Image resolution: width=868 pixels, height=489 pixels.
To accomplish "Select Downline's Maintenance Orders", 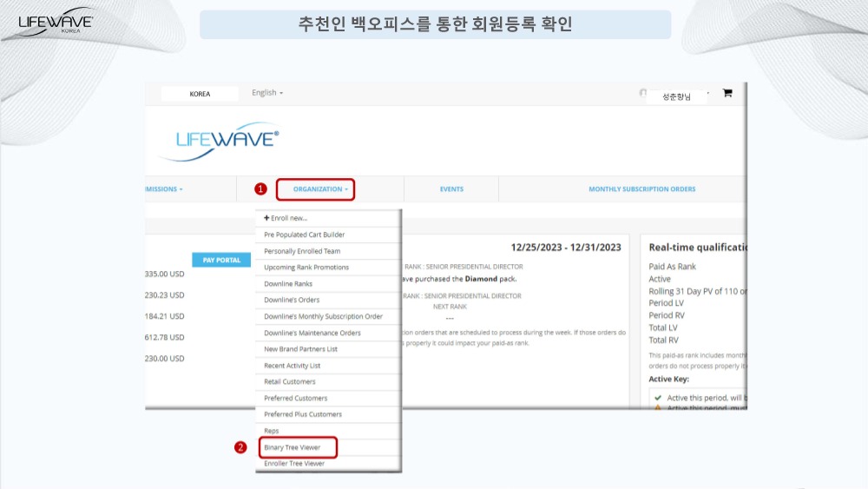I will tap(312, 333).
